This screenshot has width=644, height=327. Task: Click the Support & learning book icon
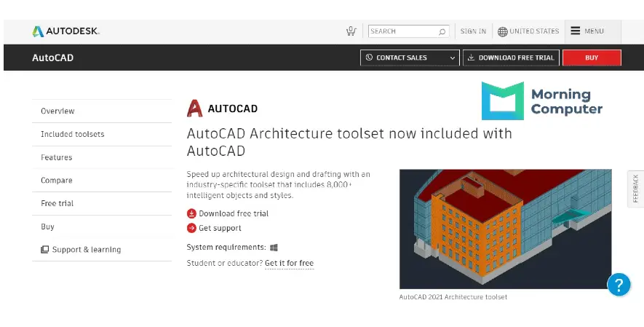click(45, 249)
